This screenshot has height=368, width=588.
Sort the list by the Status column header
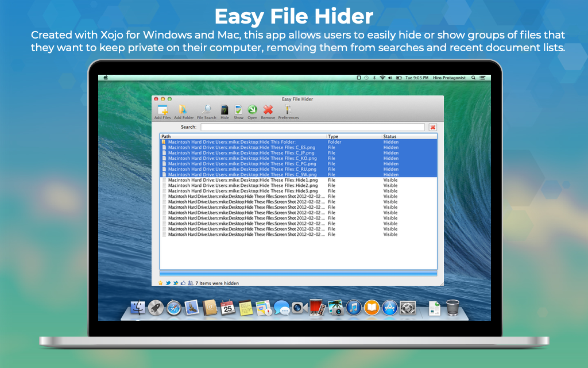409,136
